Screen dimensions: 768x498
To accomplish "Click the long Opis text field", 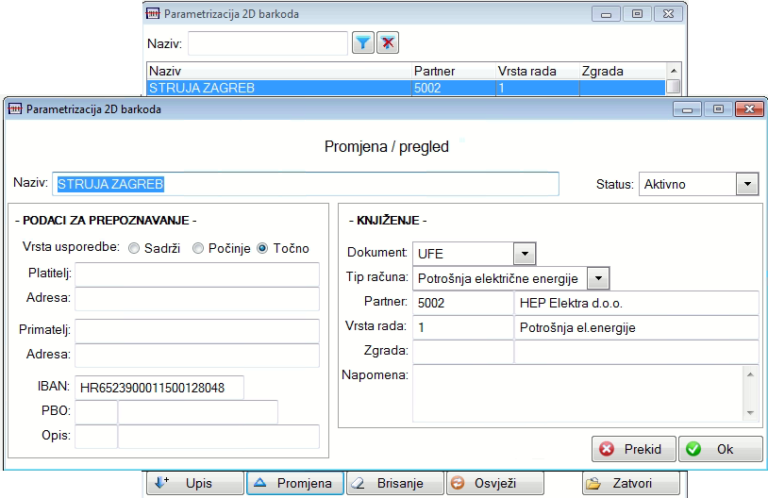I will (219, 437).
